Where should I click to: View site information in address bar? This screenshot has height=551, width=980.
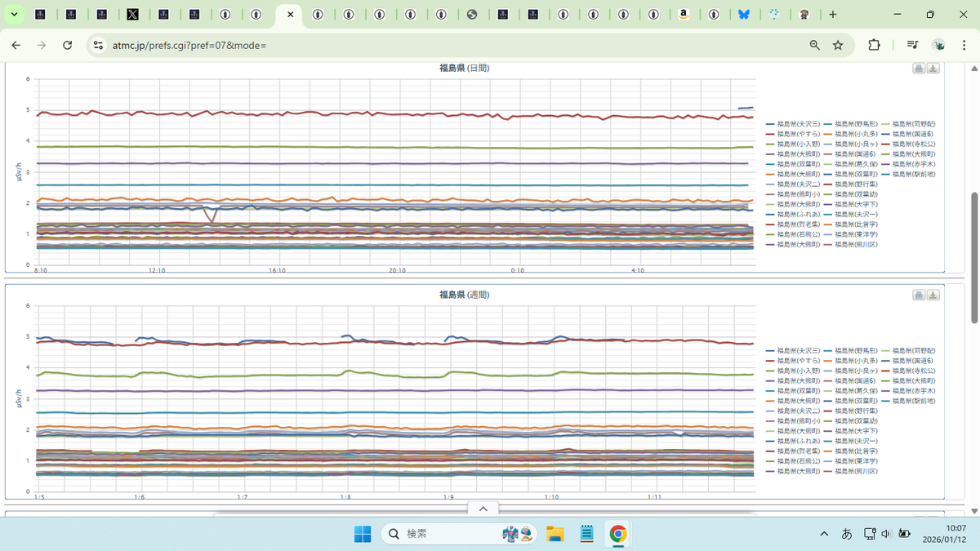tap(99, 45)
